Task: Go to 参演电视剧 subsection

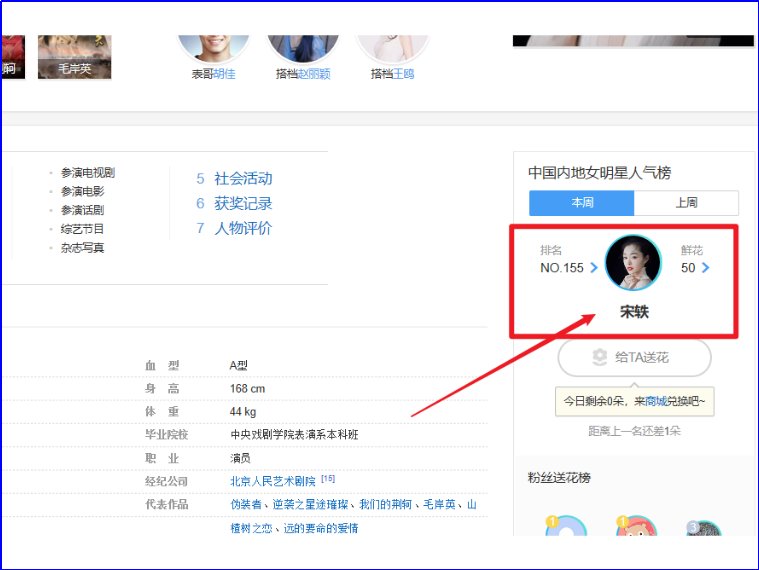Action: (x=88, y=173)
